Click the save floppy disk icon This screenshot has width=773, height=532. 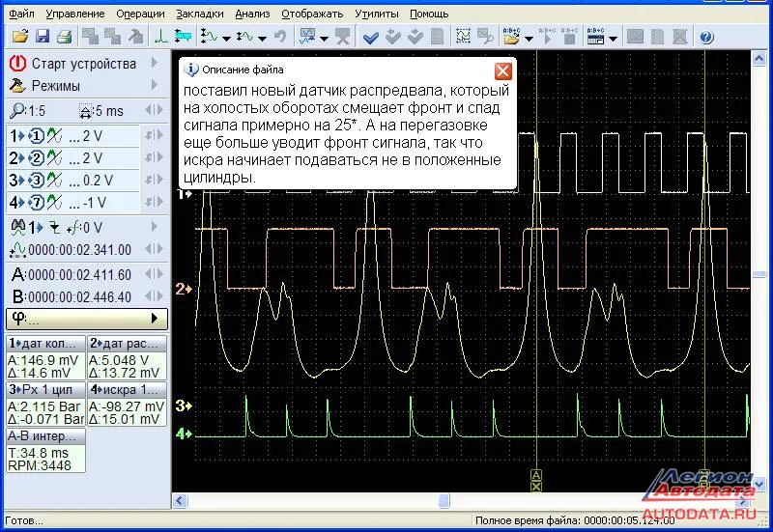coord(42,38)
